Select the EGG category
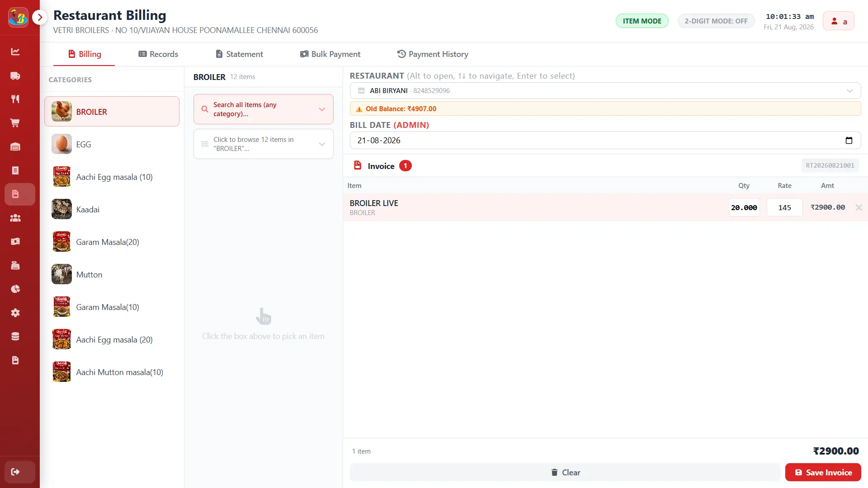This screenshot has height=488, width=868. click(112, 144)
